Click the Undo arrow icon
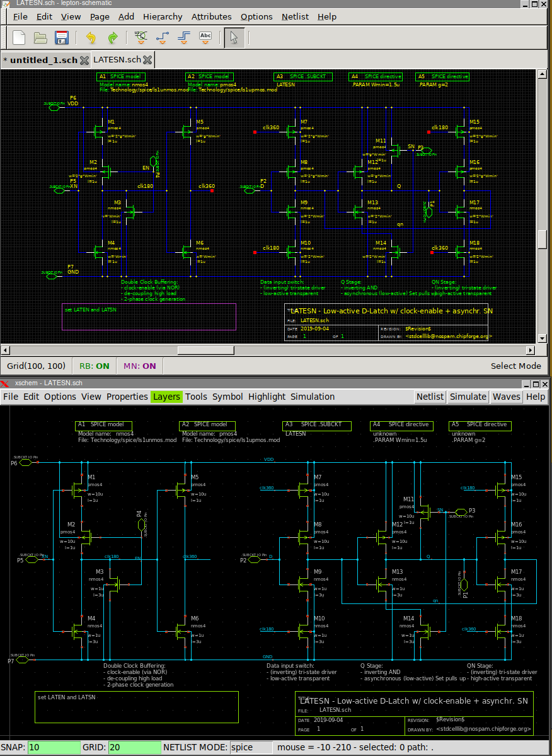 (91, 37)
